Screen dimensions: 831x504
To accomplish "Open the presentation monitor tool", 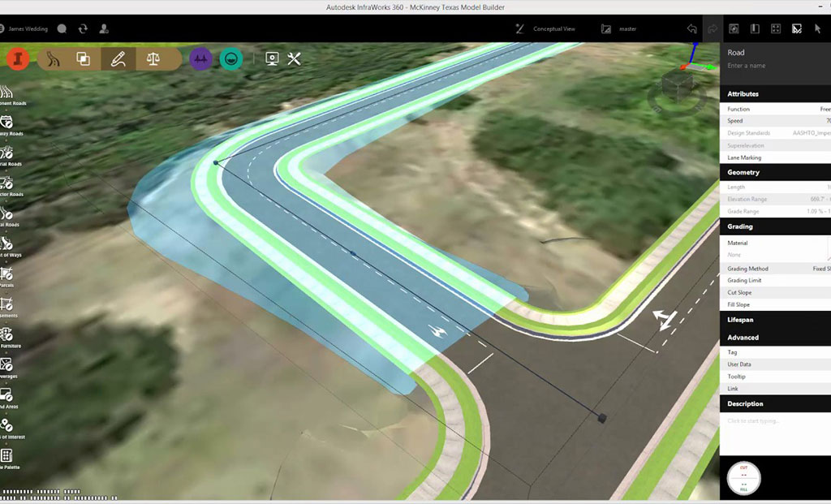I will point(272,58).
